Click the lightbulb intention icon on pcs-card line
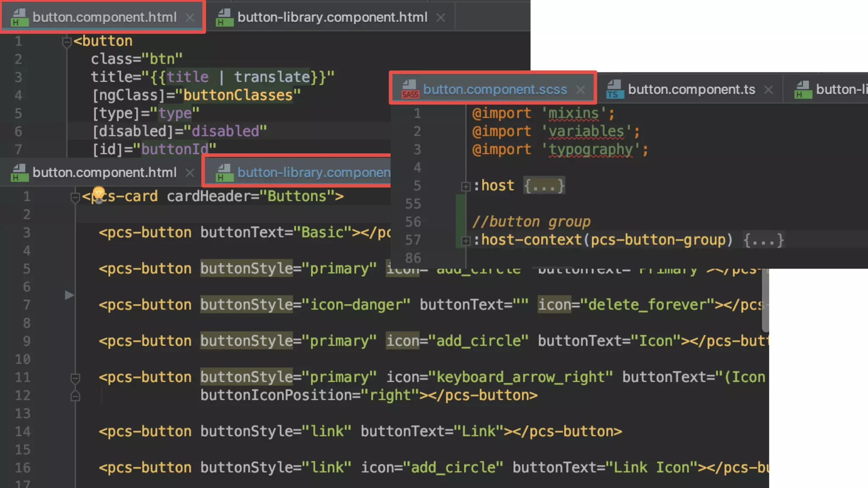The image size is (868, 488). [x=98, y=194]
